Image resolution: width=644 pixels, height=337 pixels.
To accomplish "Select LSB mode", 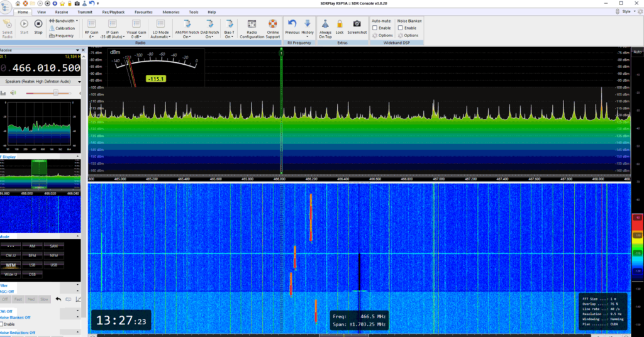I will pos(32,265).
